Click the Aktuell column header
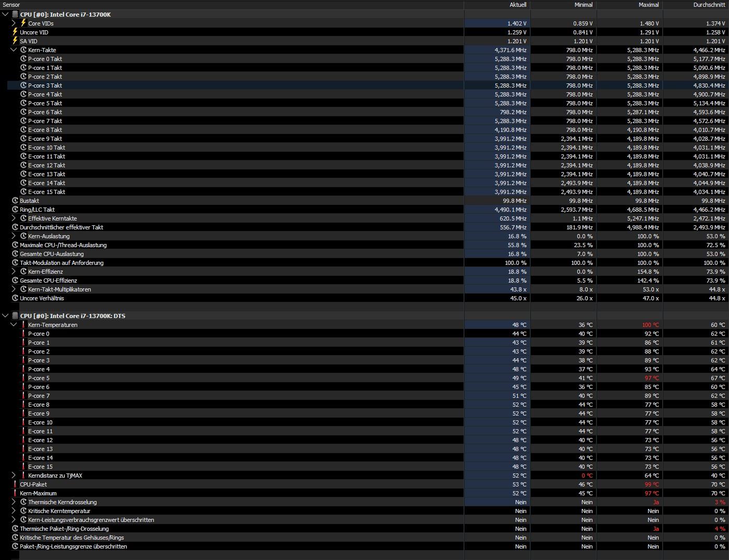The image size is (729, 560). (x=497, y=5)
